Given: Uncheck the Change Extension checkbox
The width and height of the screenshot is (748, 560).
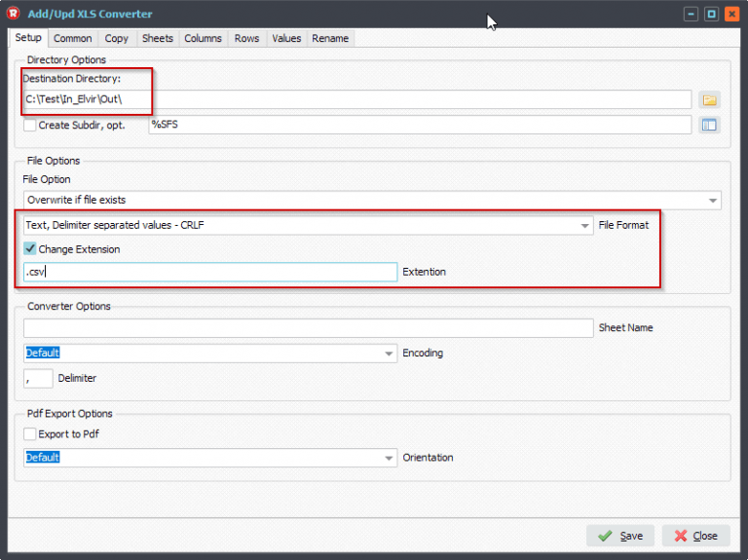Looking at the screenshot, I should (x=29, y=248).
